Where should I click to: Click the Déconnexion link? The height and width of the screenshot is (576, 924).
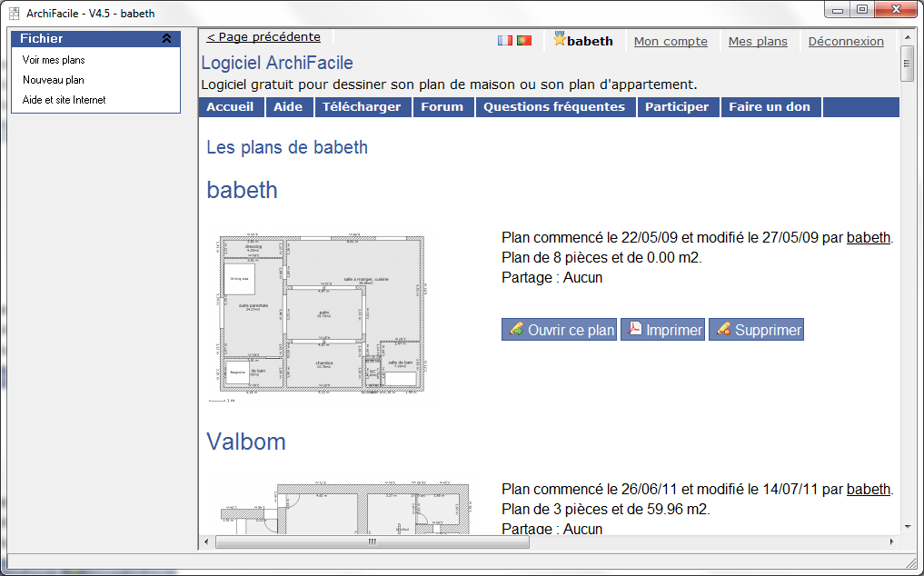846,41
